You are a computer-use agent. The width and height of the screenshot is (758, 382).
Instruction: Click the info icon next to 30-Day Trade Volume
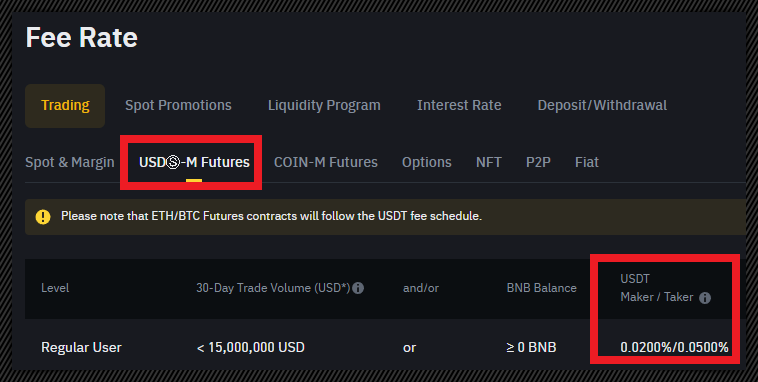coord(358,288)
